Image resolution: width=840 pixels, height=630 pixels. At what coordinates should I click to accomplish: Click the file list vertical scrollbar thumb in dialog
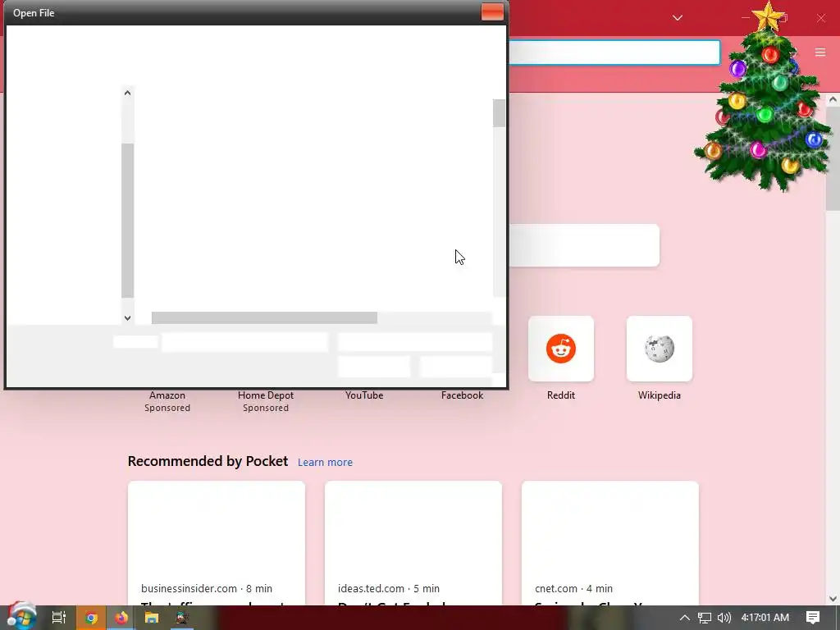click(x=499, y=113)
